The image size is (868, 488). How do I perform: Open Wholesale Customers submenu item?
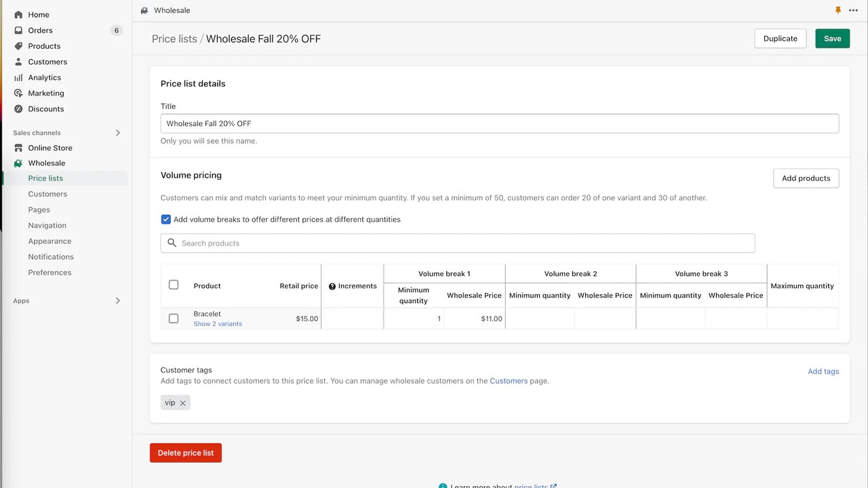click(x=47, y=194)
